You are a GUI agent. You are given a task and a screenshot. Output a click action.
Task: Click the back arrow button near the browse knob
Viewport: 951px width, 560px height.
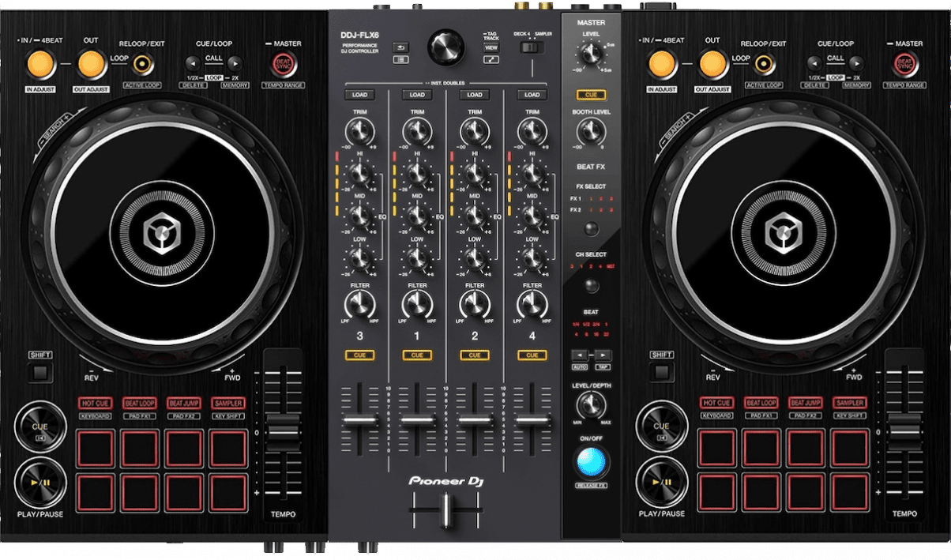pyautogui.click(x=401, y=47)
